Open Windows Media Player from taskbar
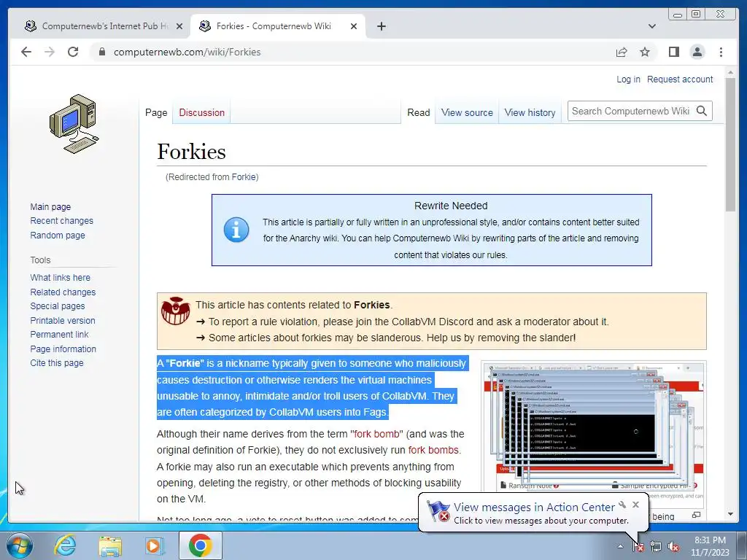 [x=154, y=545]
